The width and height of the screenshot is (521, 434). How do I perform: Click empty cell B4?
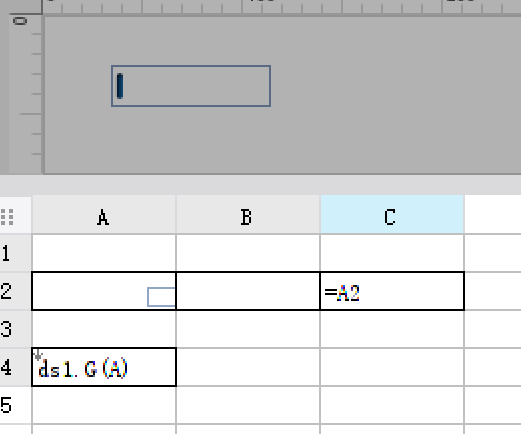(248, 367)
